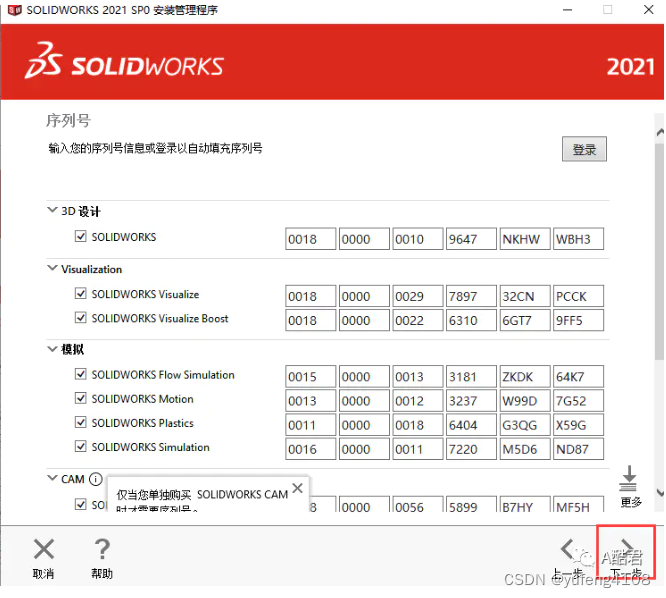The height and width of the screenshot is (598, 666).
Task: Click Simulation serial field ND87
Action: pyautogui.click(x=578, y=449)
